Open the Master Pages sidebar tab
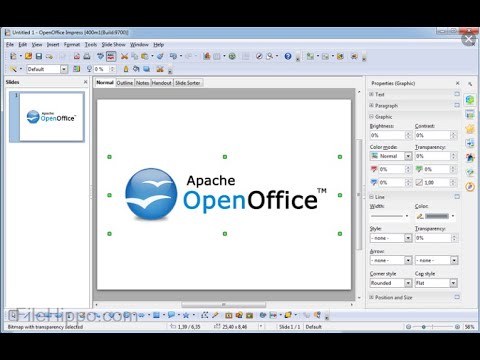This screenshot has height=360, width=480. pos(470,114)
